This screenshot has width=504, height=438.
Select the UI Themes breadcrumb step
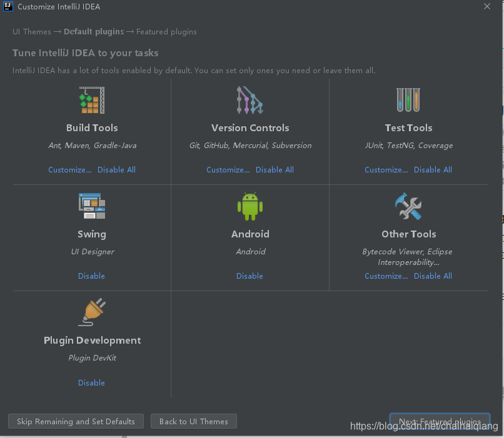(x=31, y=32)
